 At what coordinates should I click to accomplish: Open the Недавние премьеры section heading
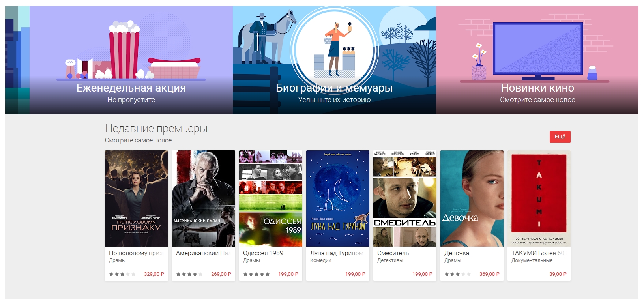[x=156, y=129]
